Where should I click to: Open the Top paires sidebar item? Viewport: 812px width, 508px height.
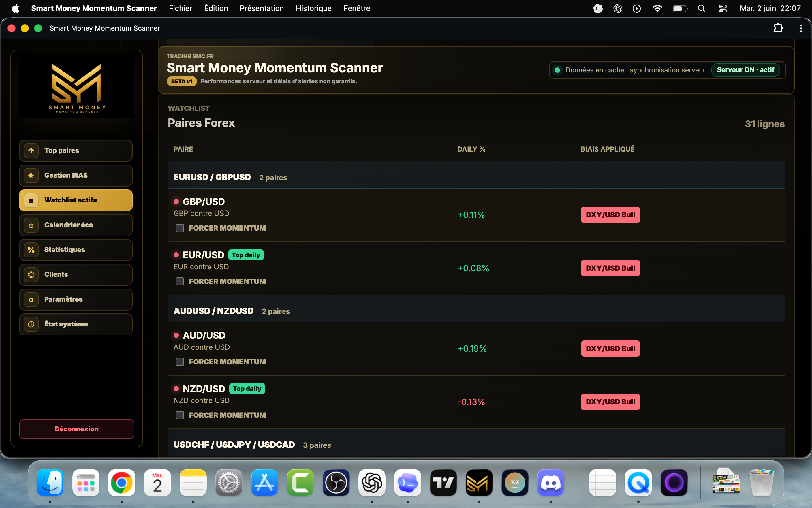(76, 150)
